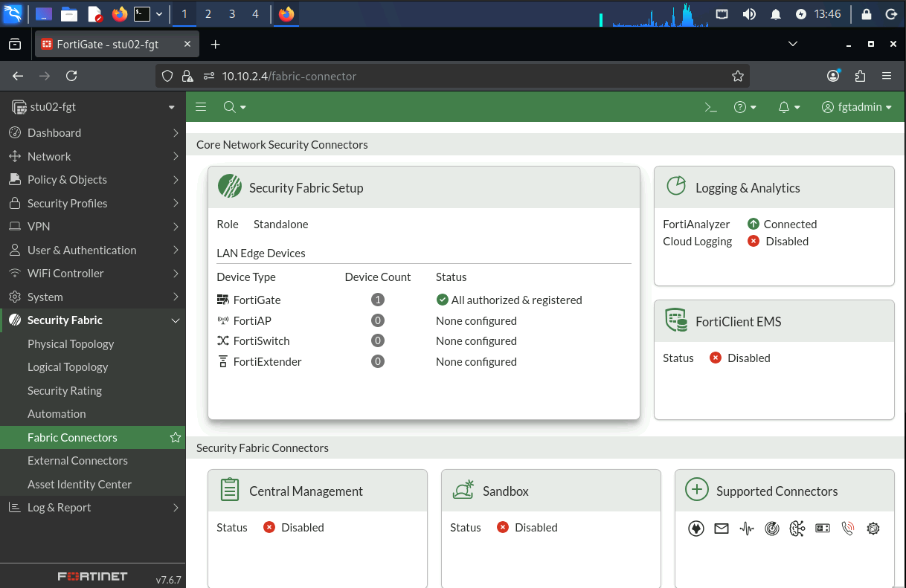Expand the System menu
The width and height of the screenshot is (906, 588).
[93, 297]
